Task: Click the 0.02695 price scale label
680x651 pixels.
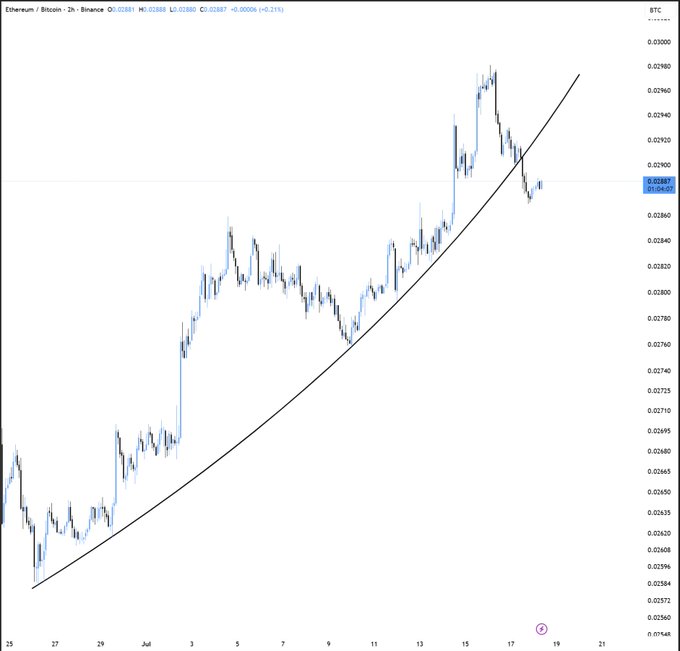Action: coord(659,431)
